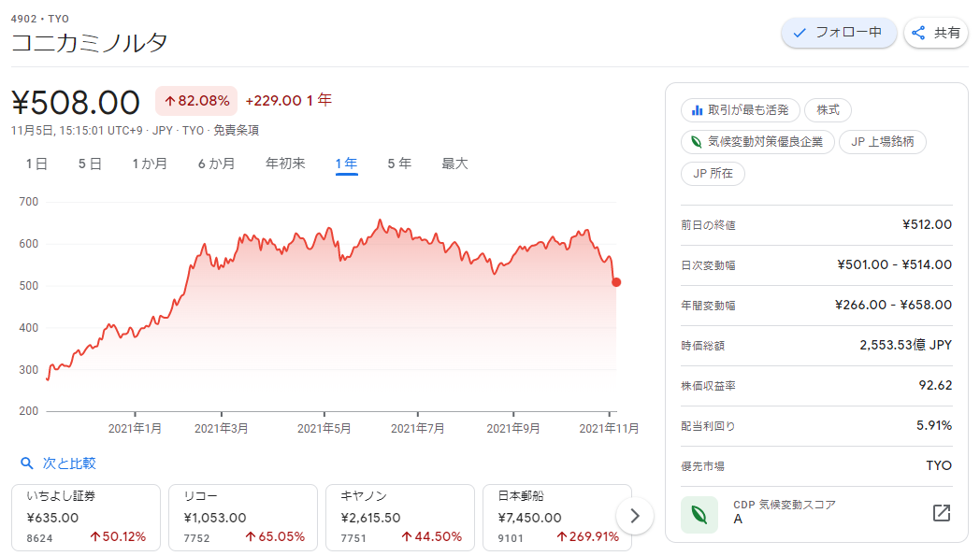Click the 株式 category chip
Screen dimensions: 980x556
(828, 110)
